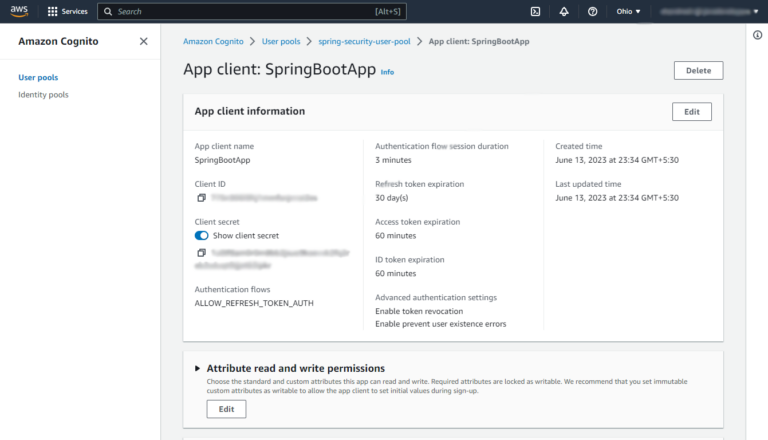Click the AWS logo home icon

click(x=19, y=11)
